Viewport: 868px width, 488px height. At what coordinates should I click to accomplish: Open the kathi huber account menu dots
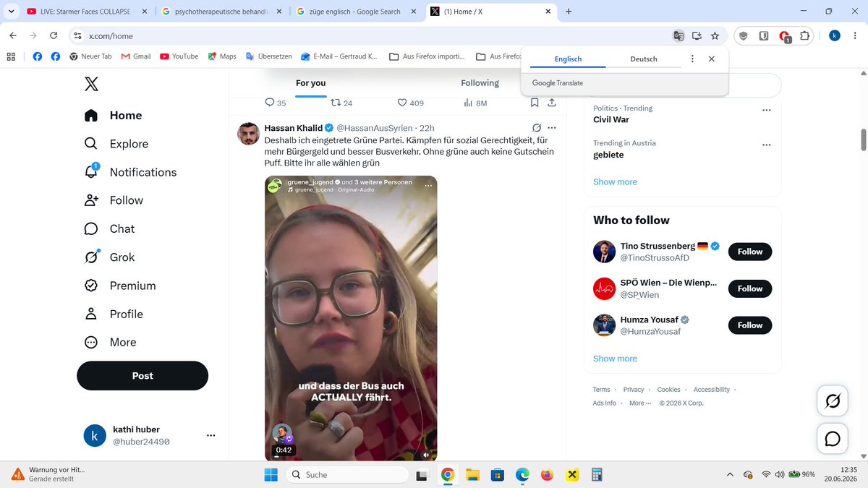pos(210,435)
